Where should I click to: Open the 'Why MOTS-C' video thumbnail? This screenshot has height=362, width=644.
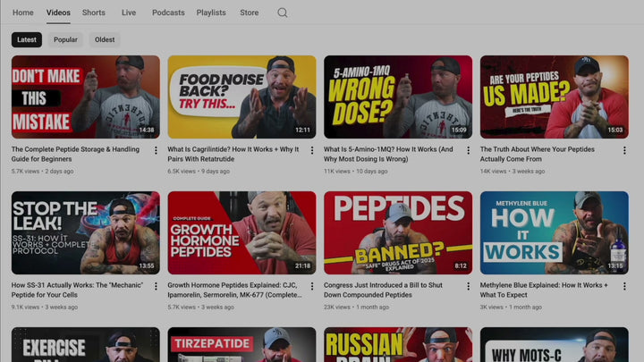point(555,345)
